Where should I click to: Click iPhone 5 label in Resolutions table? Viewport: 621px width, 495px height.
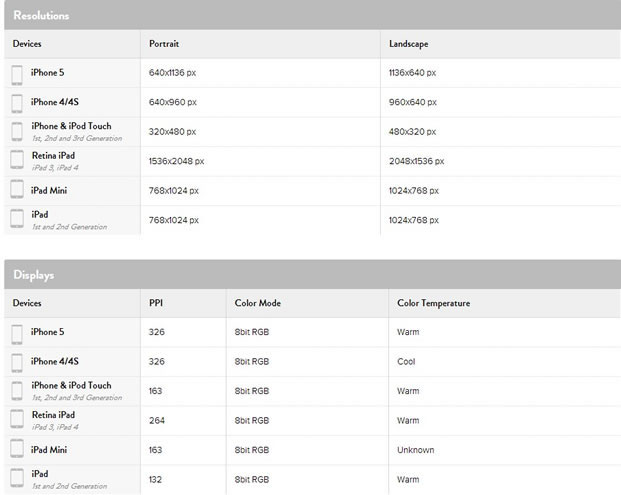[x=48, y=72]
